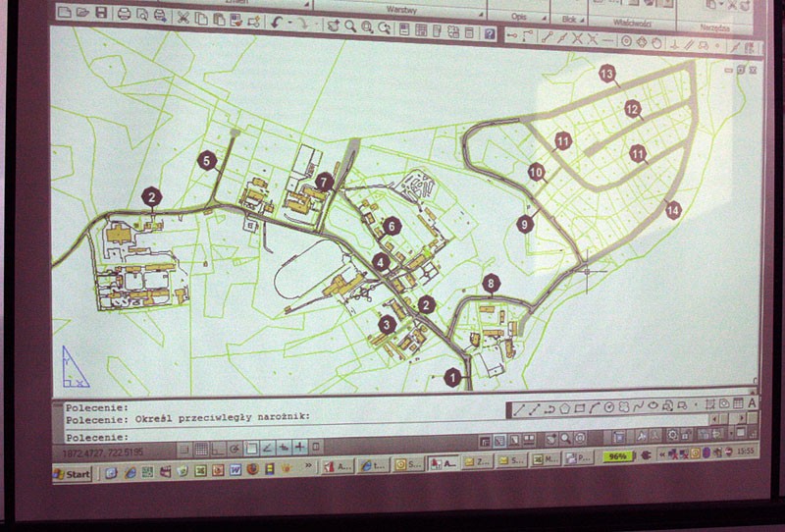
Task: Save the drawing with the floppy icon
Action: pos(101,13)
